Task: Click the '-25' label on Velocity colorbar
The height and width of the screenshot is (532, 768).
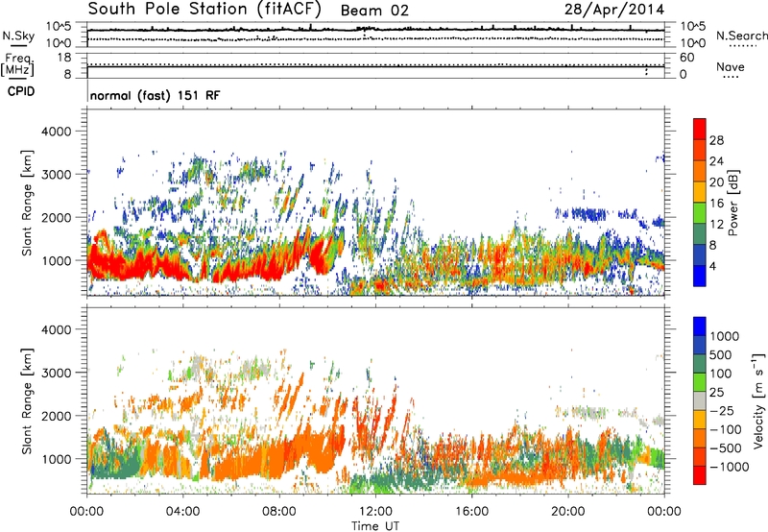Action: [722, 411]
